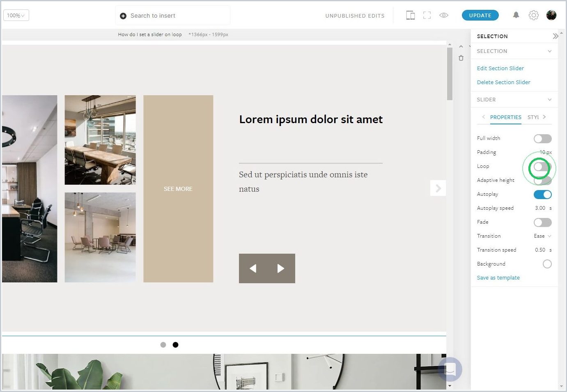This screenshot has width=567, height=392.
Task: Turn on the Loop toggle
Action: [543, 167]
